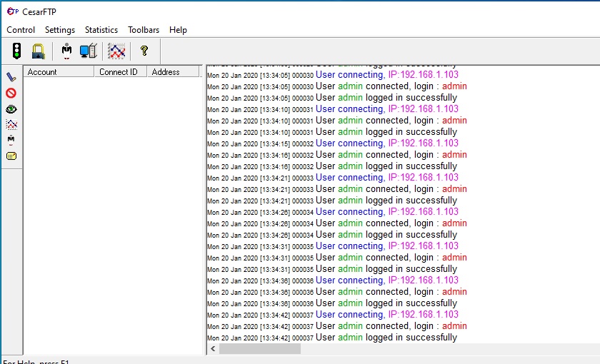Click the computer server settings toolbar icon
The height and width of the screenshot is (364, 600).
tap(89, 51)
